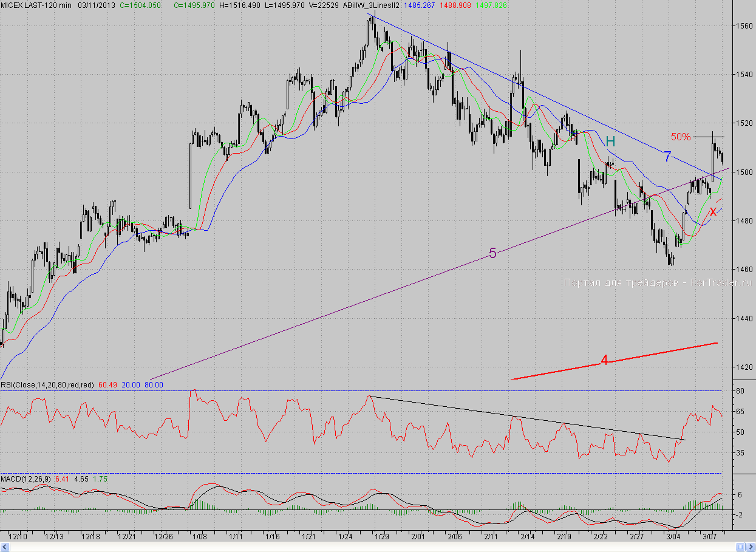Click the 3/04 date on time axis
The image size is (756, 552).
673,537
